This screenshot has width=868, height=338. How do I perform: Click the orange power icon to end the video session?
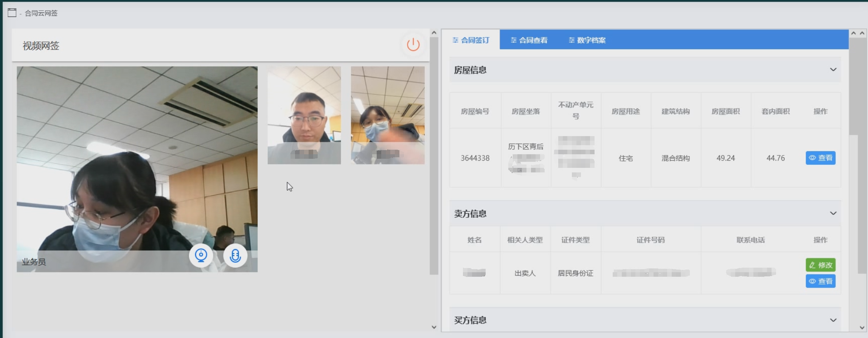pyautogui.click(x=413, y=45)
